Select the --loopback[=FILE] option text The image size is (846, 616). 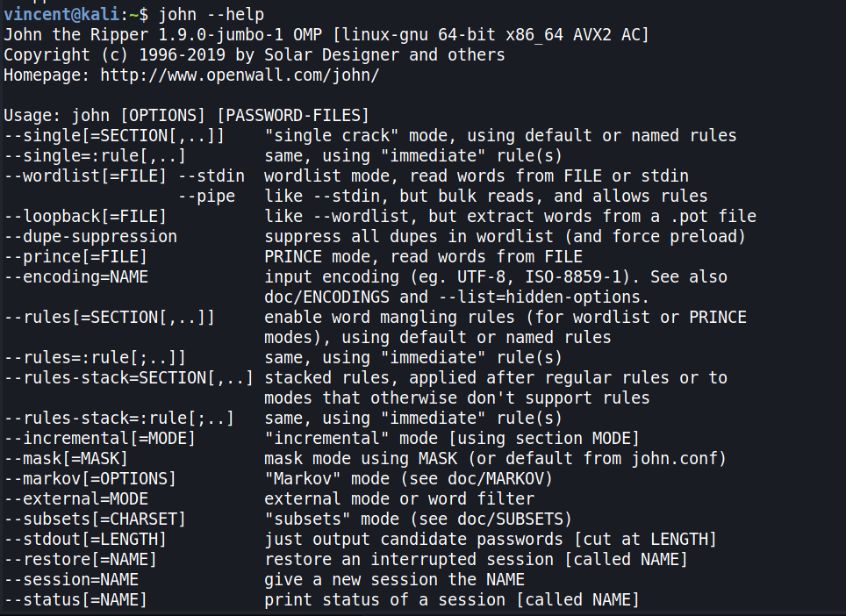(x=85, y=216)
